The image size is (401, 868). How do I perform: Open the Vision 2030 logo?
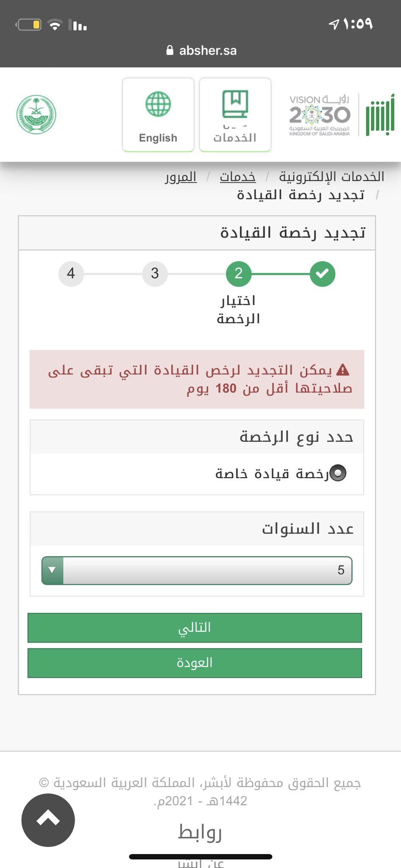click(x=320, y=115)
